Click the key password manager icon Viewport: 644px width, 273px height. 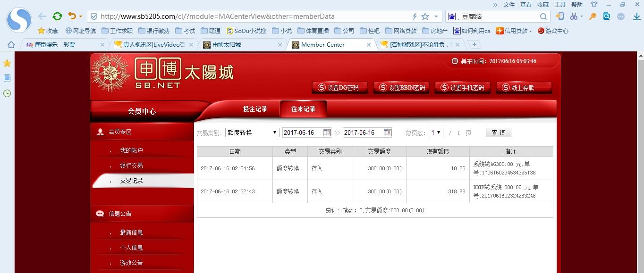(x=593, y=17)
